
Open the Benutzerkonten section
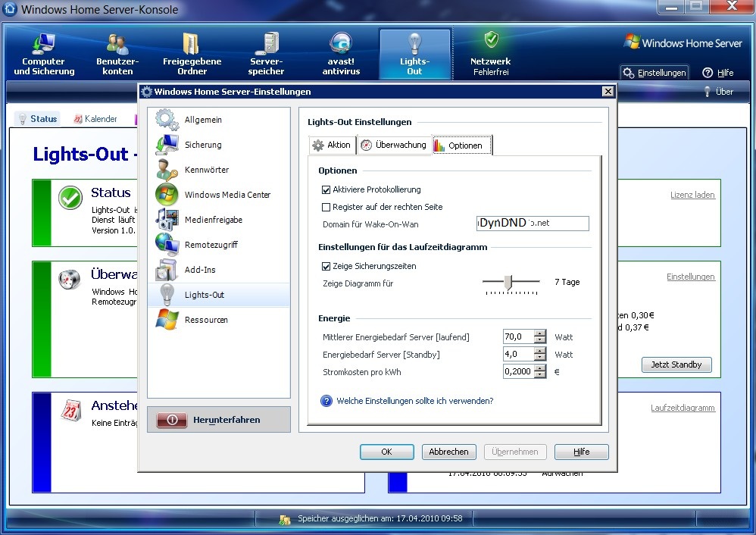point(117,54)
